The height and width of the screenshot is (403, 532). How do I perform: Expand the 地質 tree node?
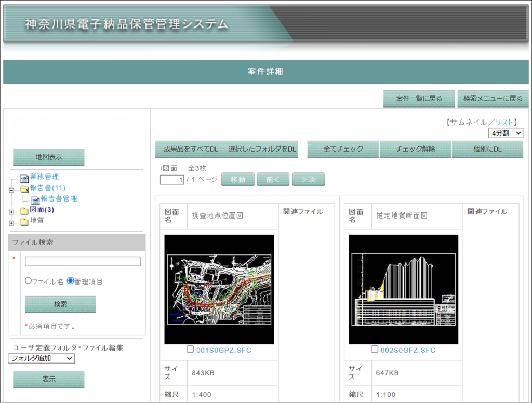(11, 223)
